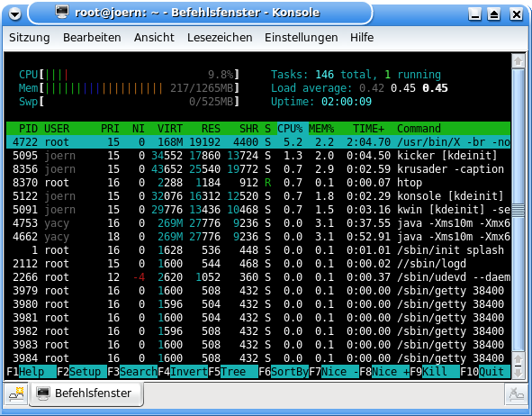
Task: Select the krusader process row
Action: coord(258,169)
